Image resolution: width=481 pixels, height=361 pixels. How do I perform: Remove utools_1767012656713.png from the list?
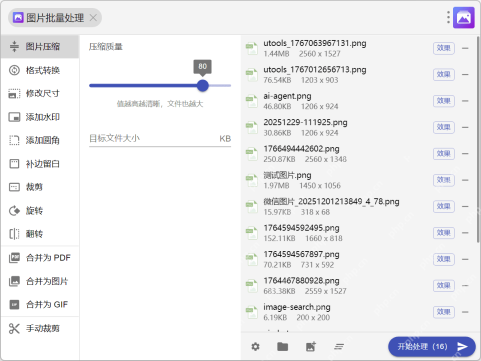tap(465, 74)
